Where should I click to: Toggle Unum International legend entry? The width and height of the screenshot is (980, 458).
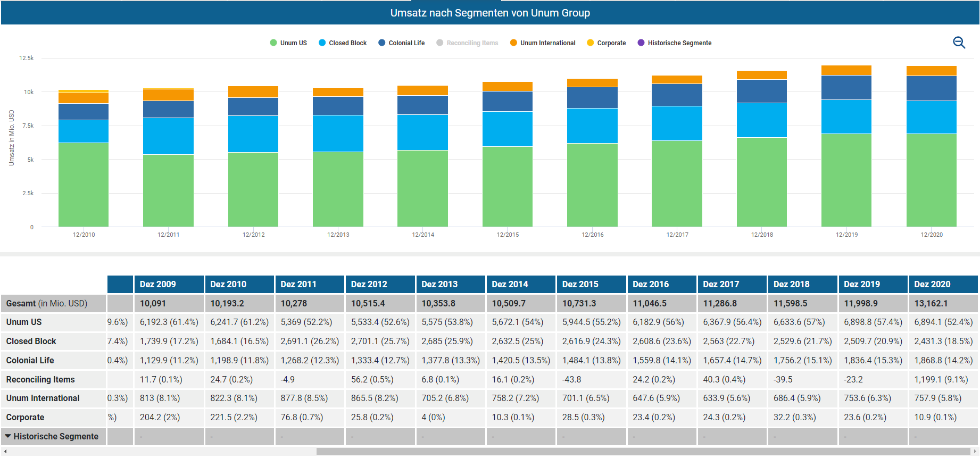543,43
